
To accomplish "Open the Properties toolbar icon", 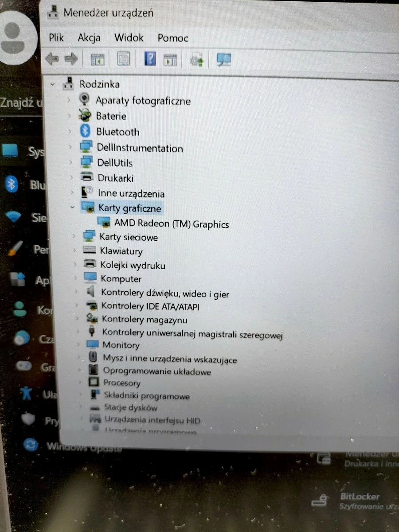I will [123, 59].
